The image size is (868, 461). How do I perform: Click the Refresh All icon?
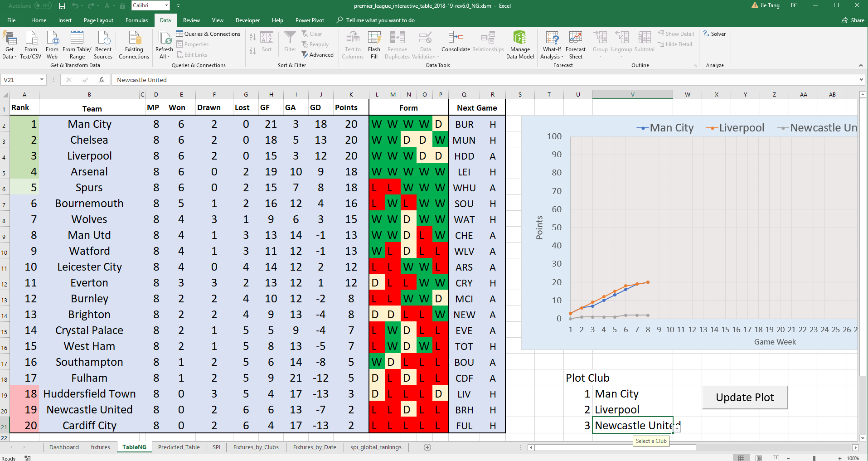point(164,44)
